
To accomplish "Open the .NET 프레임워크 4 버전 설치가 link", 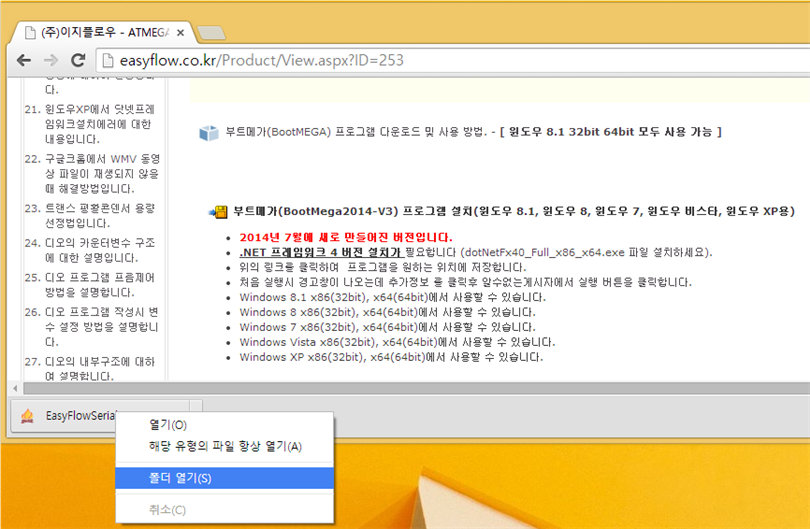I will [321, 253].
